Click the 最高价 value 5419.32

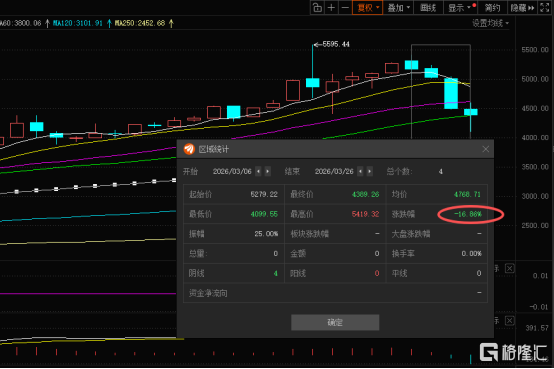[x=365, y=214]
